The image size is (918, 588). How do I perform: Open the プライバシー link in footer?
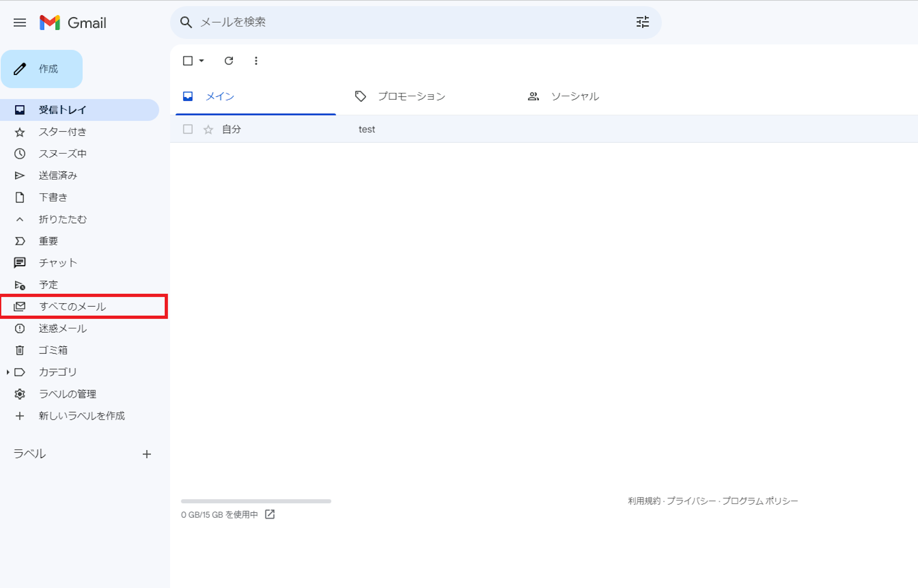pyautogui.click(x=691, y=501)
